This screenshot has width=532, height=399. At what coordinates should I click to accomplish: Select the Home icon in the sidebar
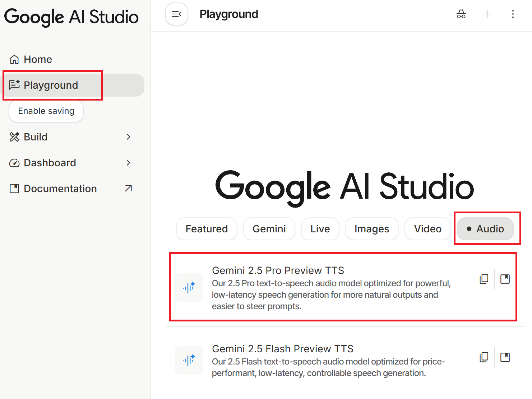coord(14,59)
